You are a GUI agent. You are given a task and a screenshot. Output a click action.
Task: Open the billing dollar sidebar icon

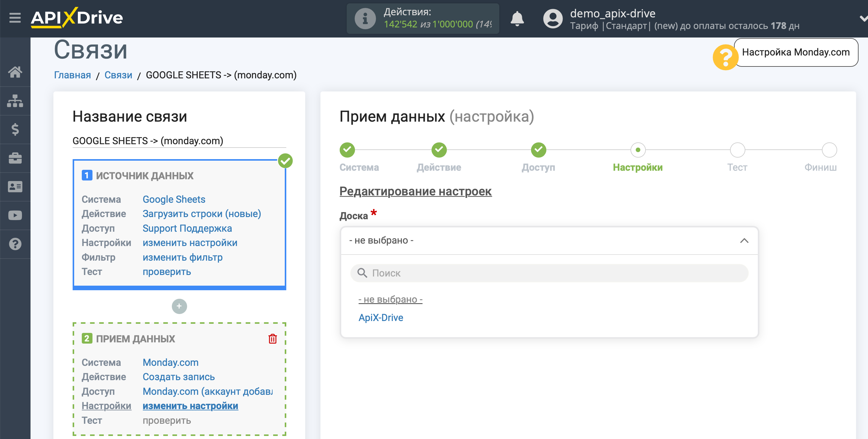coord(15,129)
